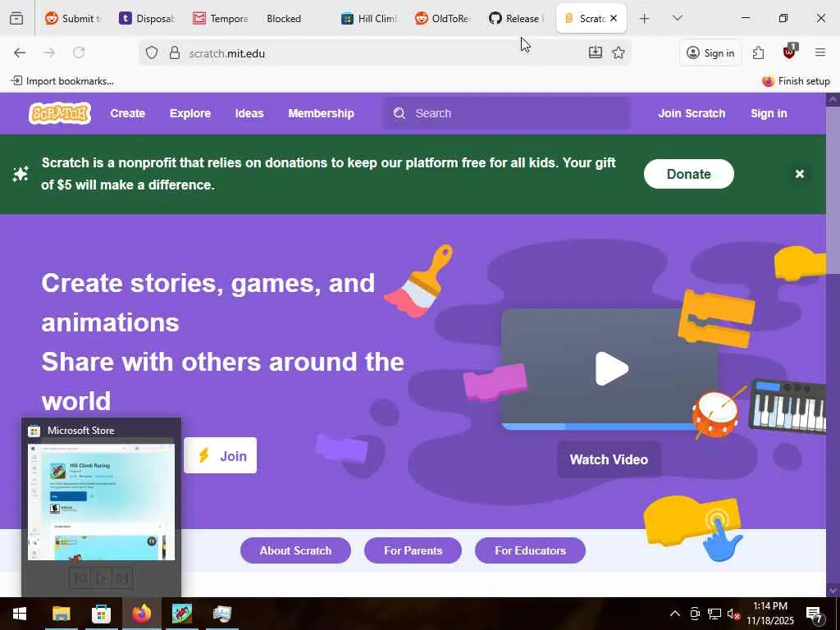This screenshot has width=840, height=630.
Task: Open About Scratch
Action: 295,550
